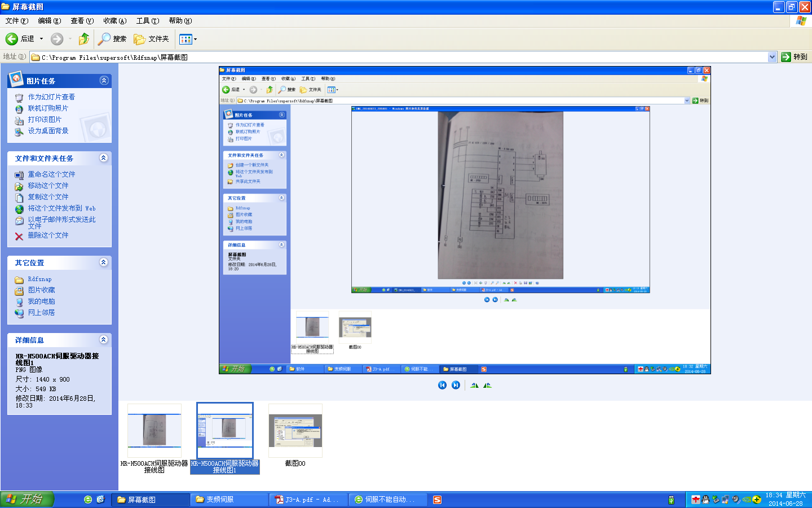Open the Search (搜索) pane
Screen dimensions: 812x508
(112, 39)
